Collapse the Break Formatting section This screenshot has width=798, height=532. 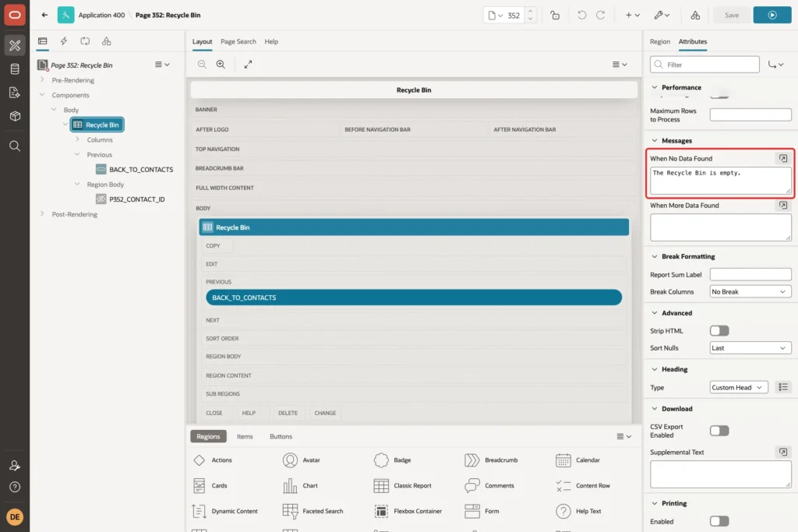[655, 256]
